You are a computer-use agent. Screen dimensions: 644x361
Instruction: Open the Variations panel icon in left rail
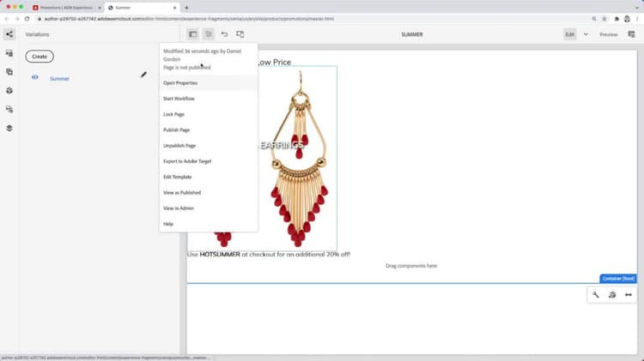(x=9, y=34)
